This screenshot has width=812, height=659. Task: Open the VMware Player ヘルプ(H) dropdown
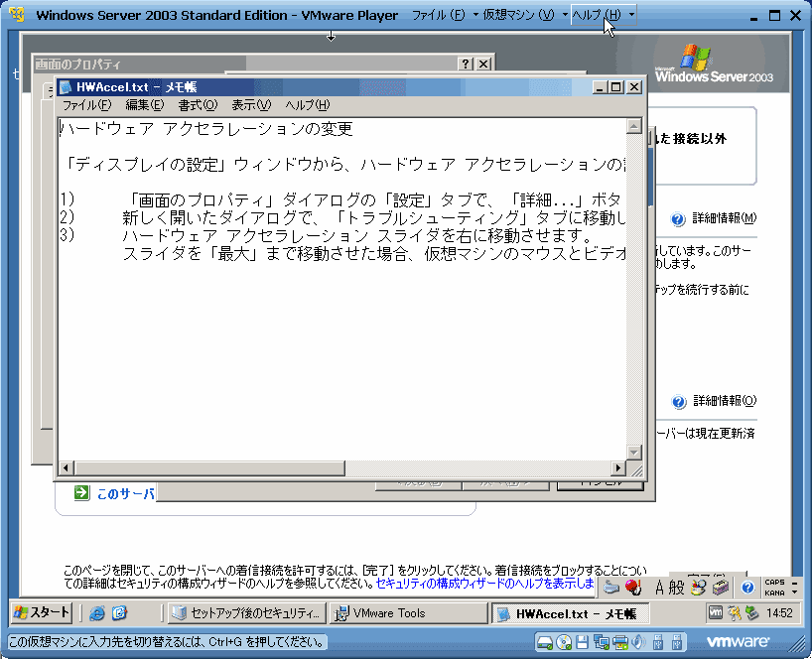point(604,15)
